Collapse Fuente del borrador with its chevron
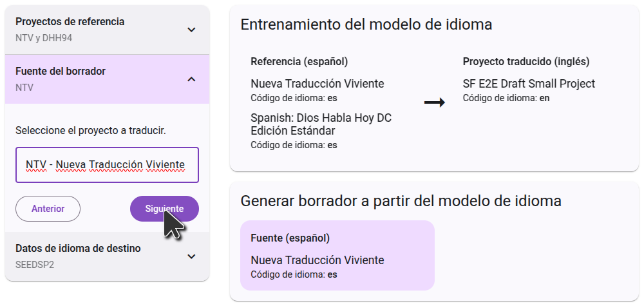This screenshot has height=306, width=644. tap(191, 79)
